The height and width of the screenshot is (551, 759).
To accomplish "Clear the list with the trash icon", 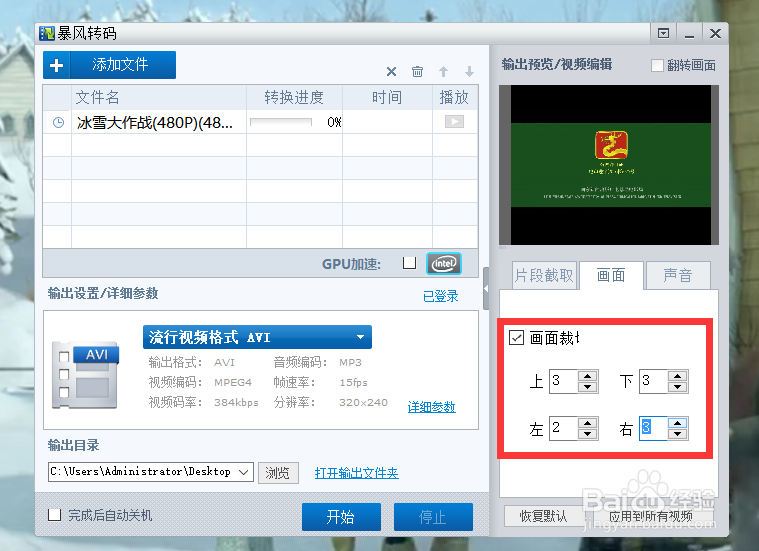I will [417, 72].
